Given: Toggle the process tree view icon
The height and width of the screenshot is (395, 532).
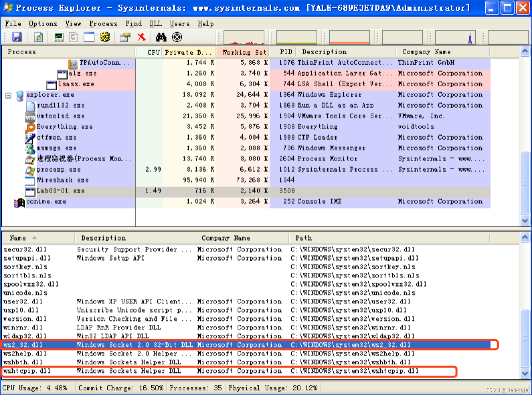Looking at the screenshot, I should (73, 37).
